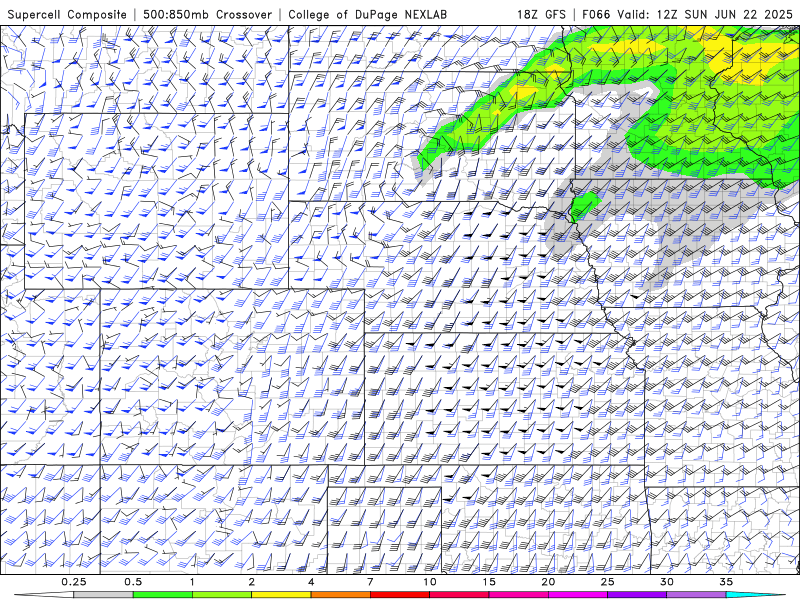Click the legend value 30

666,582
